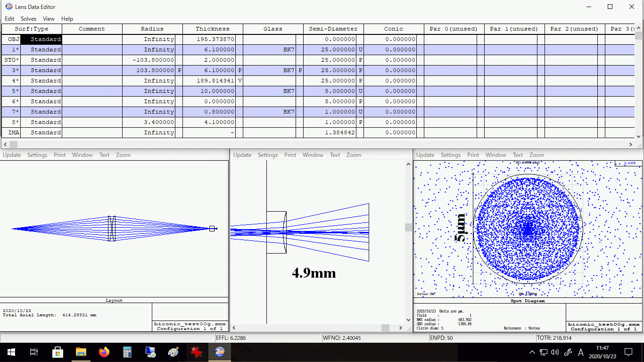Click the Lens Data Editor title bar icon

[x=9, y=7]
